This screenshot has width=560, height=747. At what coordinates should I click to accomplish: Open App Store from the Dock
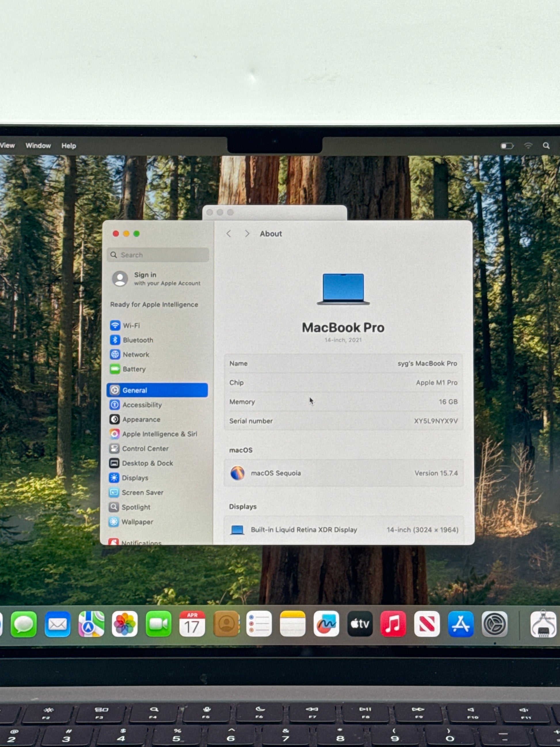point(460,624)
